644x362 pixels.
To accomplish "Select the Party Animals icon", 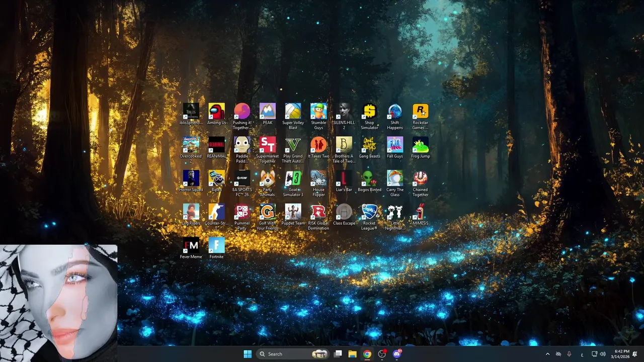I will point(268,184).
